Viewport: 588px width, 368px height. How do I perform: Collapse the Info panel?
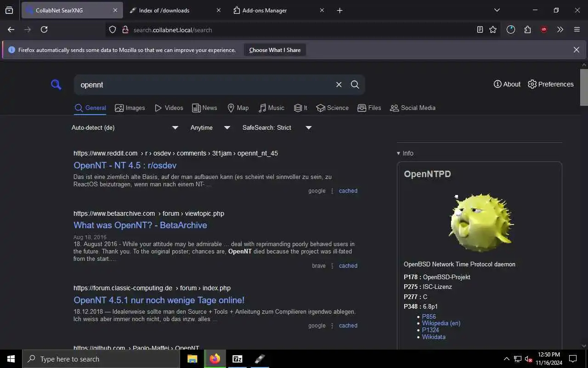coord(405,153)
